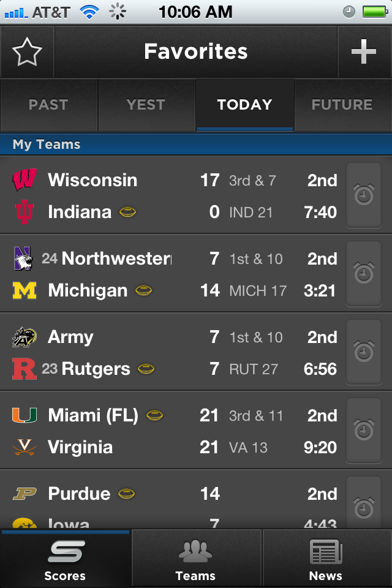
Task: Click the Wisconsin team logo
Action: [x=24, y=179]
